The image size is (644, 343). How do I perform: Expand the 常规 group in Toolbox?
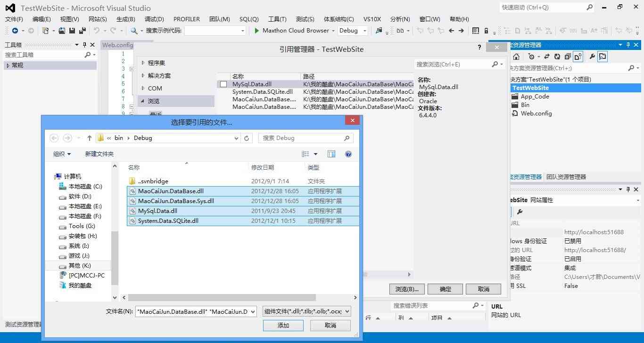(8, 65)
